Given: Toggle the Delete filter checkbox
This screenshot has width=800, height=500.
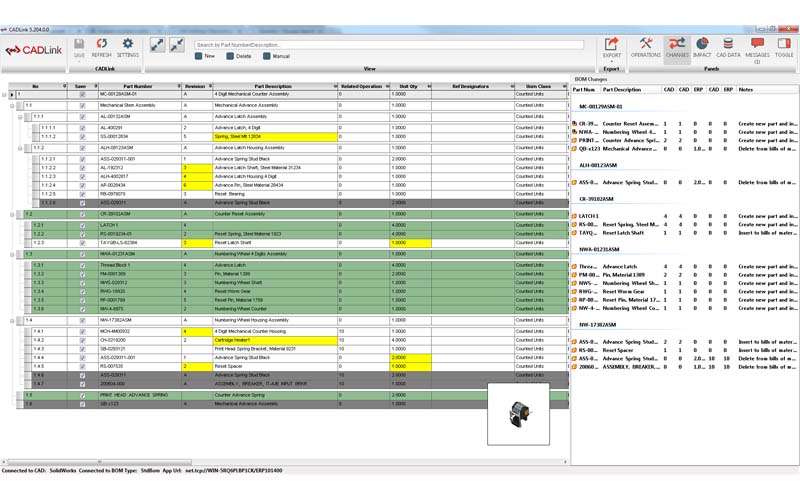Looking at the screenshot, I should coord(230,56).
